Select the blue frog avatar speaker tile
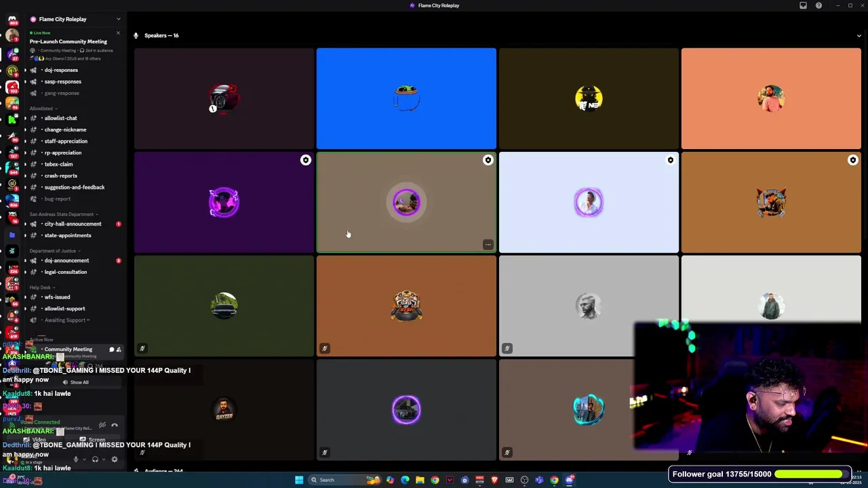 406,98
